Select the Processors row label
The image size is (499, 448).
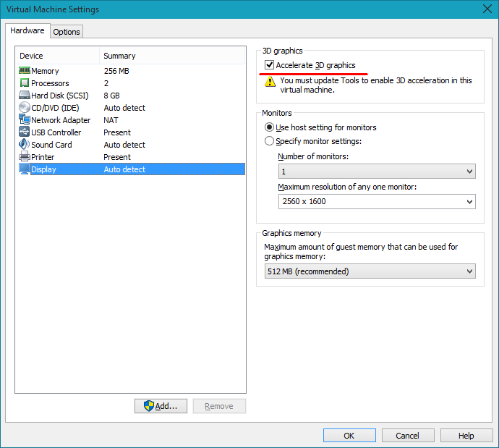pos(50,83)
